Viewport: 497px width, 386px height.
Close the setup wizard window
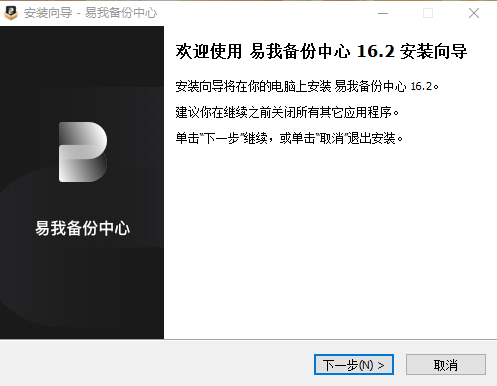click(474, 13)
